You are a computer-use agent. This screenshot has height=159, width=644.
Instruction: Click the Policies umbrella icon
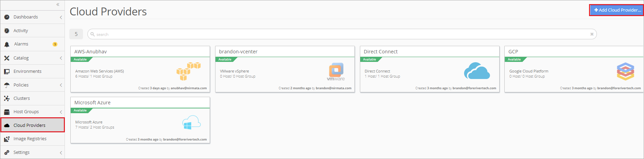(7, 85)
